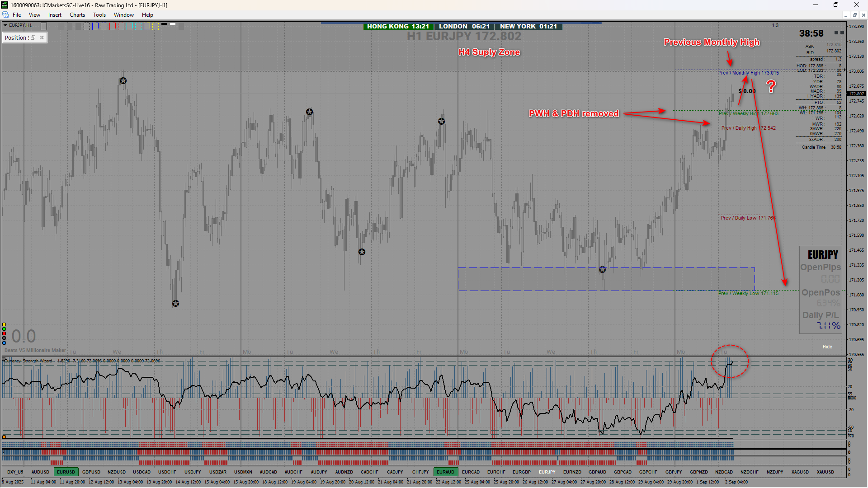868x488 pixels.
Task: Switch chart to XAUUSD symbol button
Action: pos(825,472)
